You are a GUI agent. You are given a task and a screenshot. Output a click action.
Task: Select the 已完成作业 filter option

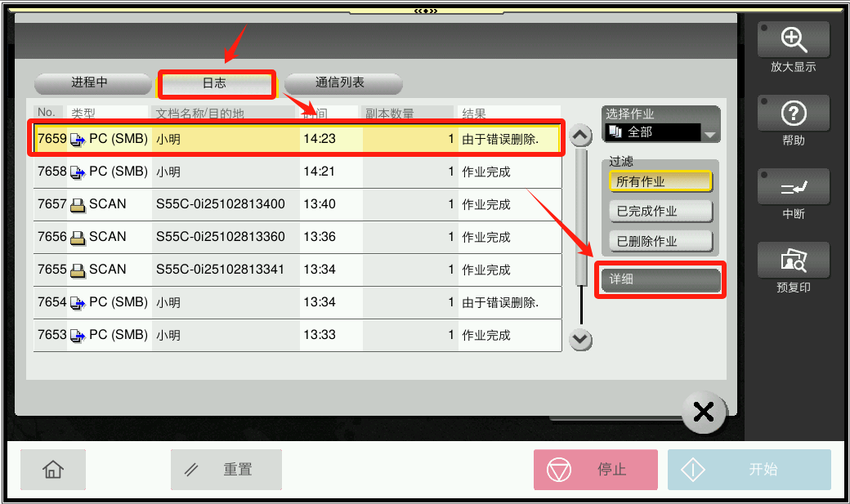coord(660,212)
